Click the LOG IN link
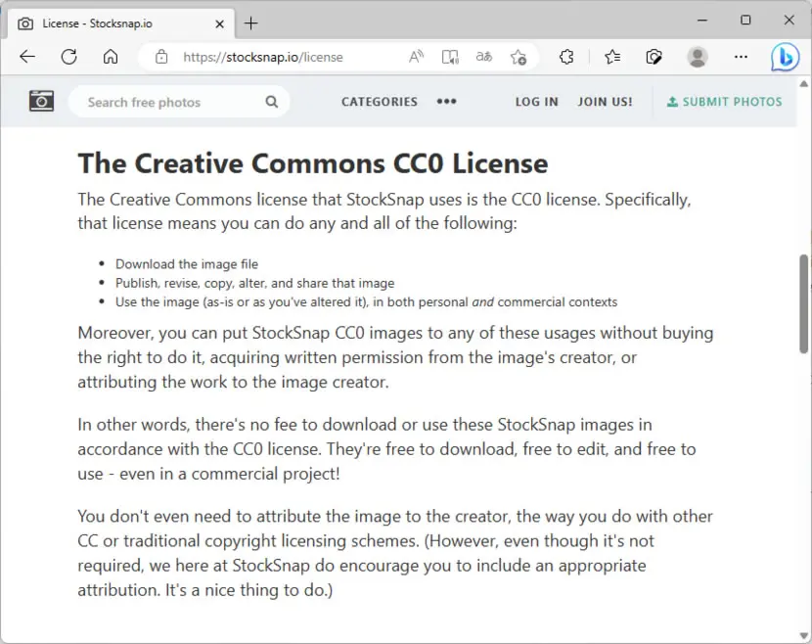The width and height of the screenshot is (812, 644). coord(536,102)
